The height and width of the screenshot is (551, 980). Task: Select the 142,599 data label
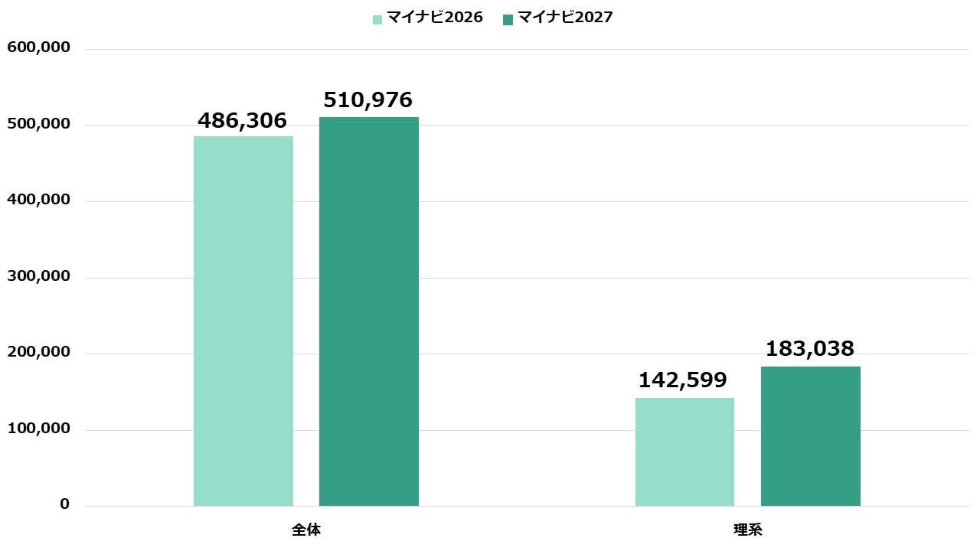tap(683, 380)
